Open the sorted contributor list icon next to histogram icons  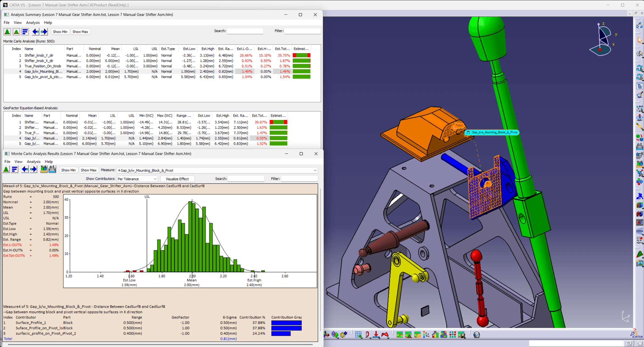(x=25, y=31)
